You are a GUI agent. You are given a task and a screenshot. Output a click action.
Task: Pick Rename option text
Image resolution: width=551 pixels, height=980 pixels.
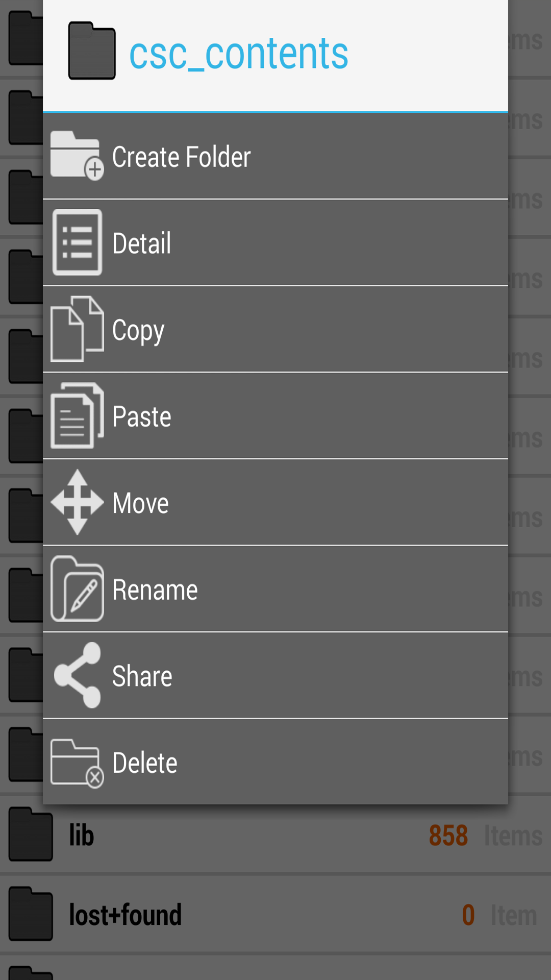[155, 590]
